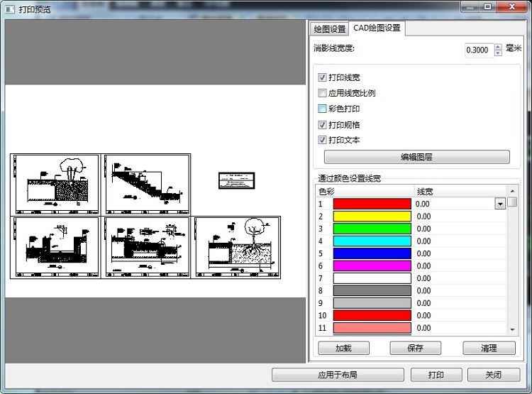Uncheck the 打印线宽 checkbox
The height and width of the screenshot is (394, 532).
[x=323, y=77]
